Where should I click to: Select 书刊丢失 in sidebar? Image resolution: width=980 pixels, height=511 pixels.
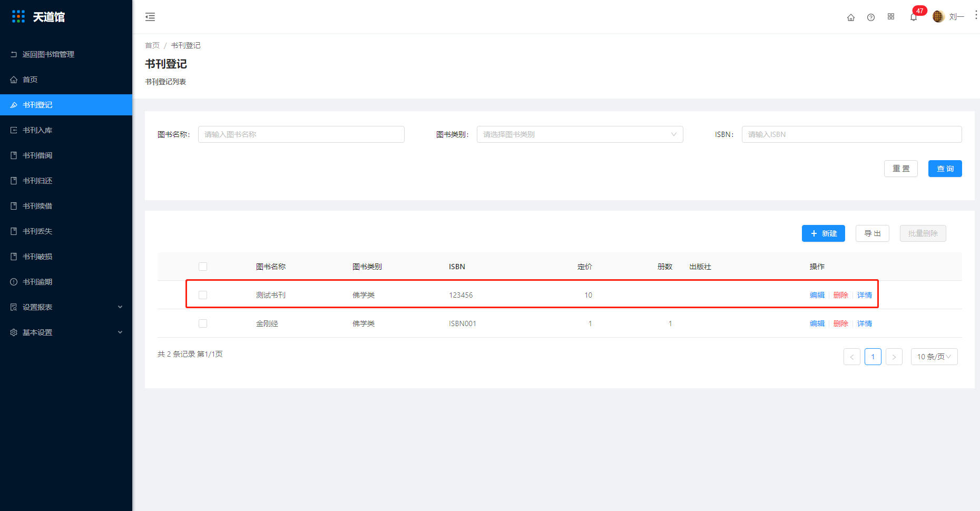(x=37, y=231)
